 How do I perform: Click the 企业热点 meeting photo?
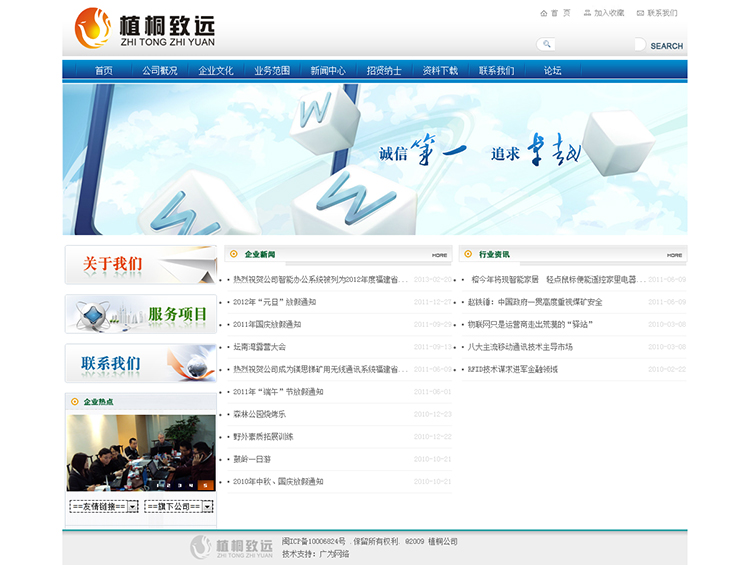point(141,453)
